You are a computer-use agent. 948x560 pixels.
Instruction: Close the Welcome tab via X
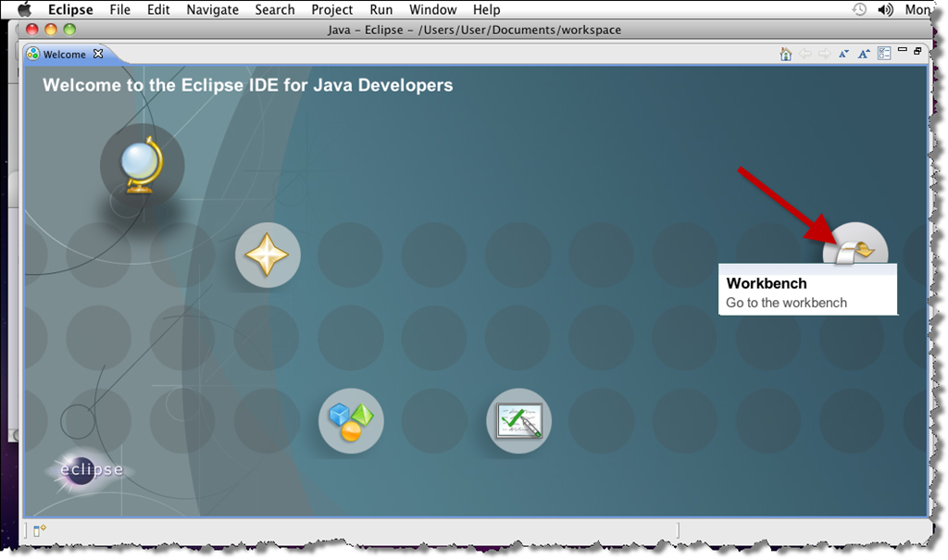pos(98,54)
